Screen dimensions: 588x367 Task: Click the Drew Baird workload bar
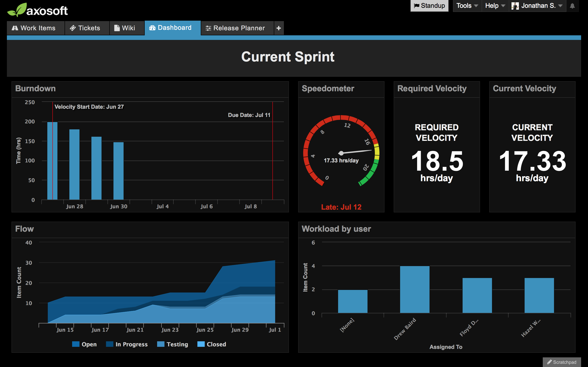coord(415,289)
